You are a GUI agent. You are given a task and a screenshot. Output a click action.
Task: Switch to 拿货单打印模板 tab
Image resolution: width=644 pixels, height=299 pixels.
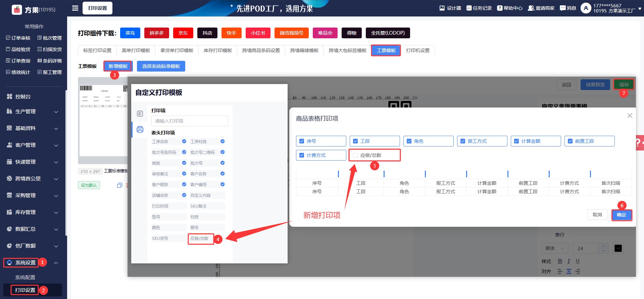click(x=177, y=50)
